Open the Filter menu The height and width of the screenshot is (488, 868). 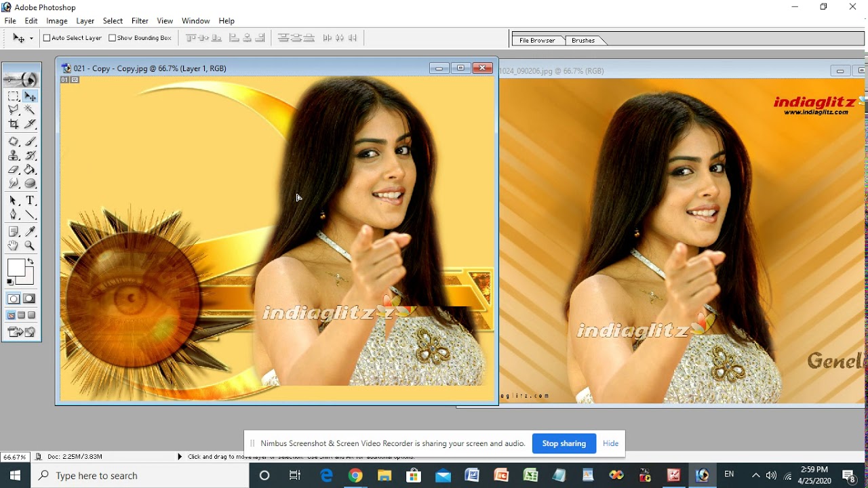[x=140, y=21]
